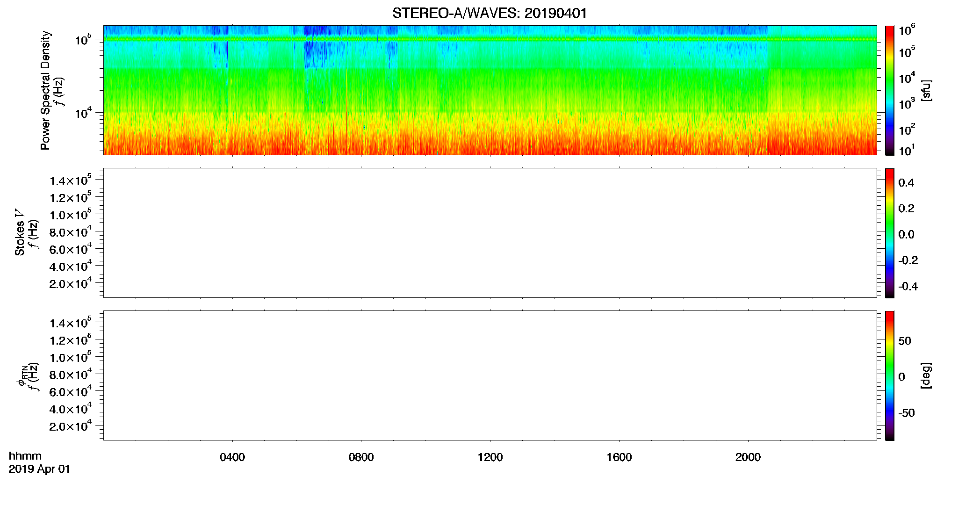Click the 10^1 label on sfu colorbar

907,150
